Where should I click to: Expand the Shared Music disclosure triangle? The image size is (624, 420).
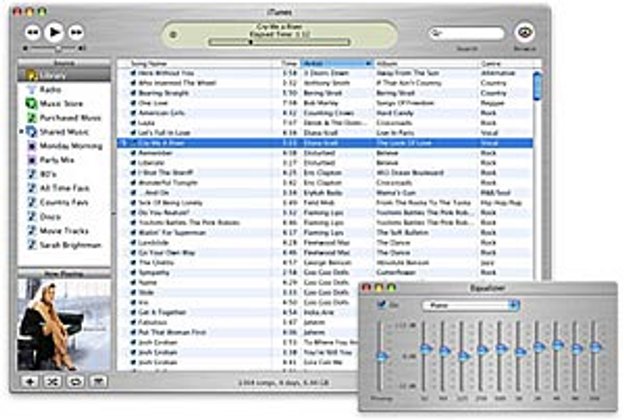point(21,132)
